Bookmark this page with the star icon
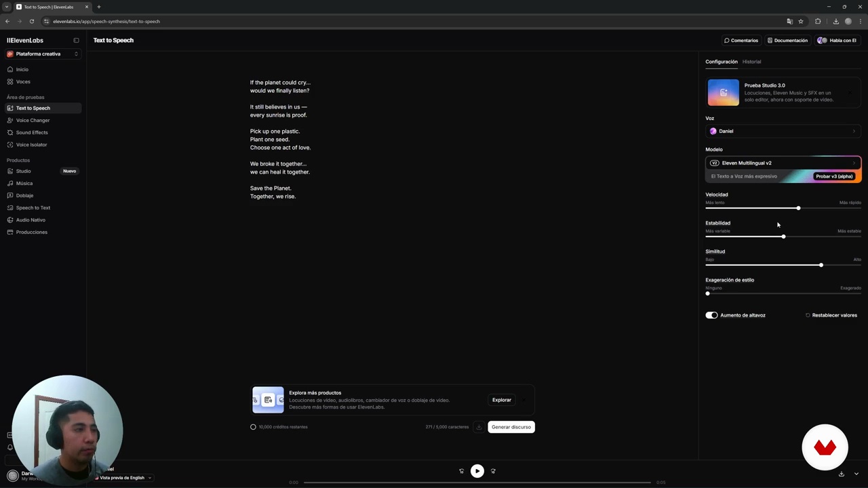 click(801, 21)
